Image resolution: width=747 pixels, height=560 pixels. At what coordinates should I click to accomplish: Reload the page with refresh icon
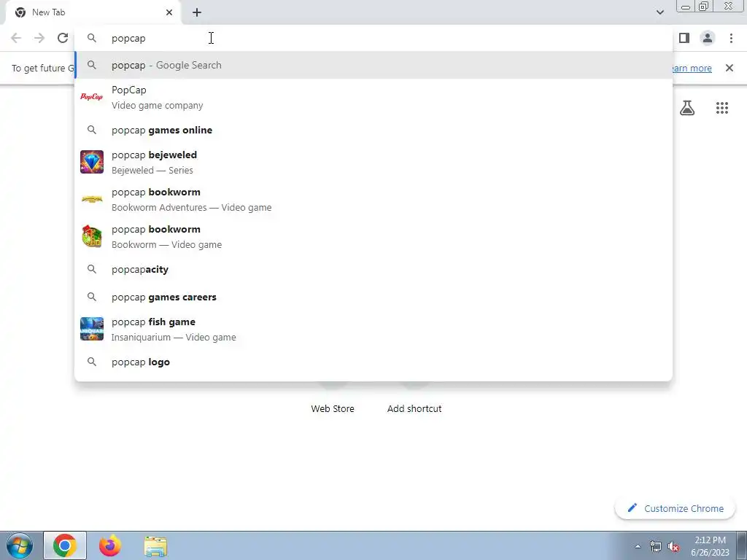pos(63,38)
